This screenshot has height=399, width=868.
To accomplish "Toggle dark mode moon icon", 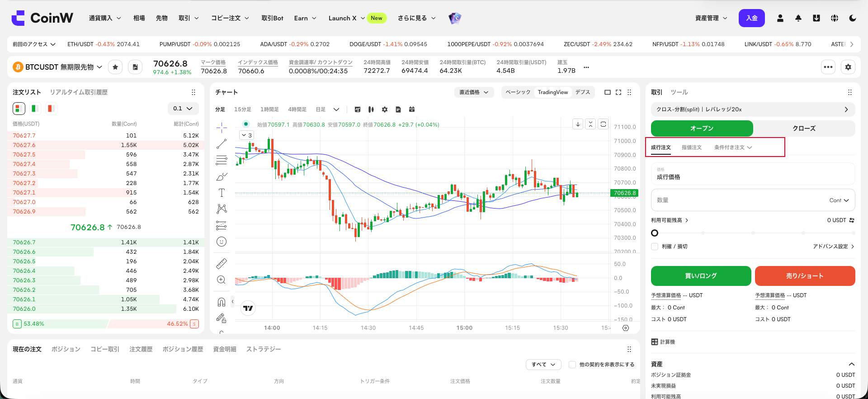I will [x=853, y=18].
